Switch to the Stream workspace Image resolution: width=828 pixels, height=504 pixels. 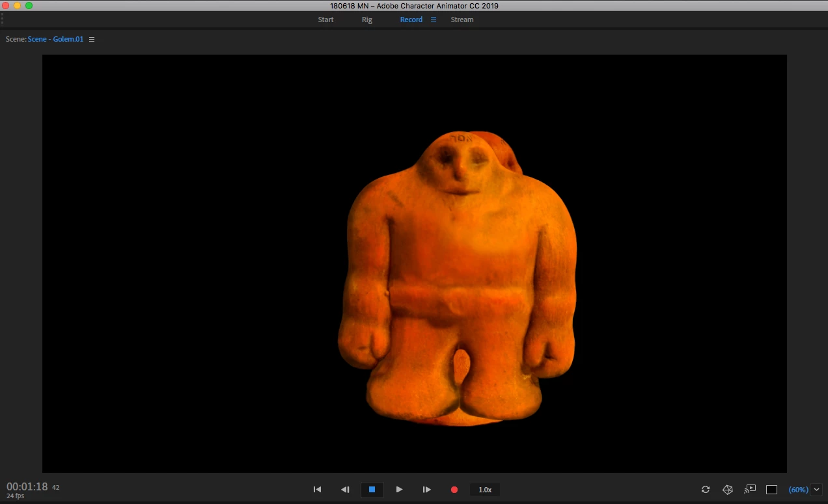click(x=462, y=20)
